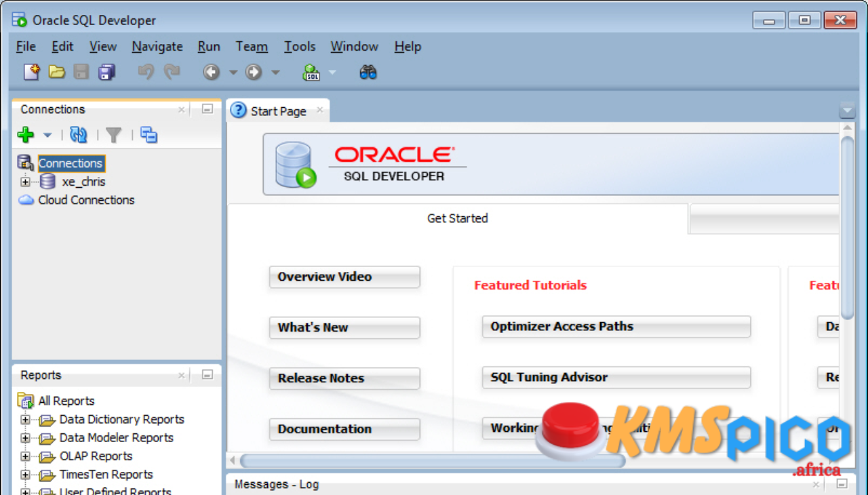Close the Connections panel

click(182, 109)
